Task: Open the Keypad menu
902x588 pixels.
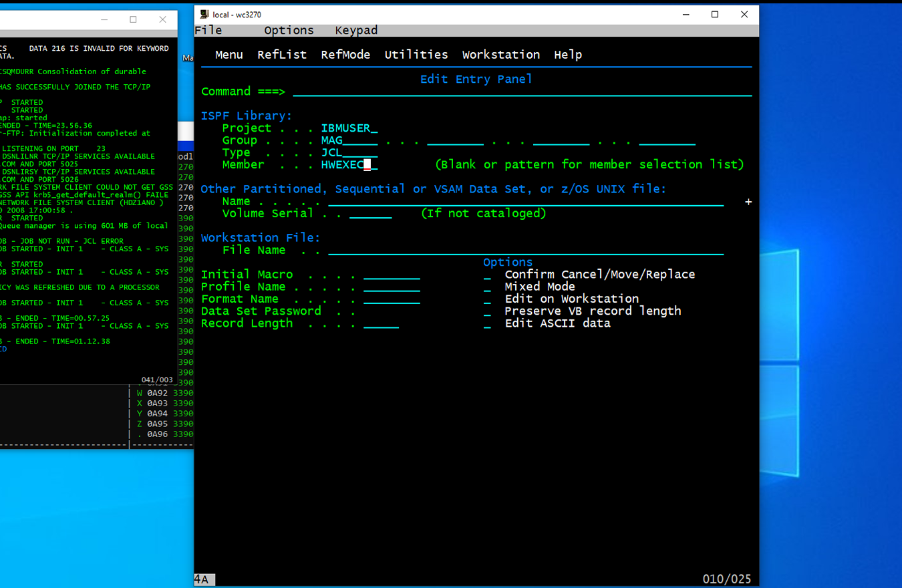Action: click(356, 30)
